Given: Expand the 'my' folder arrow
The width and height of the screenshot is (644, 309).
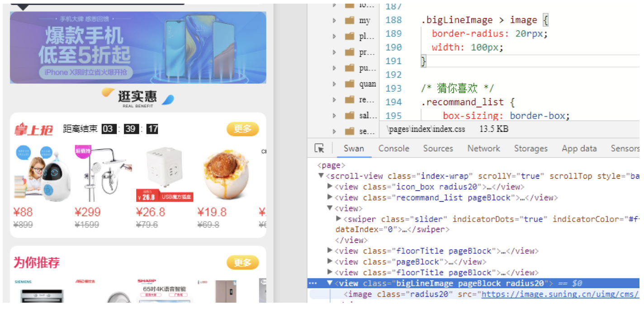Looking at the screenshot, I should (334, 20).
